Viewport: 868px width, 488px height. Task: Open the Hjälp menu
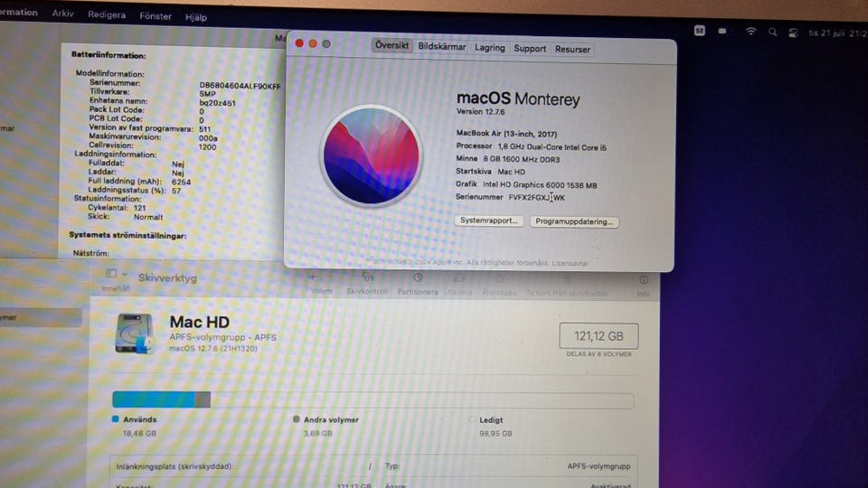tap(196, 17)
